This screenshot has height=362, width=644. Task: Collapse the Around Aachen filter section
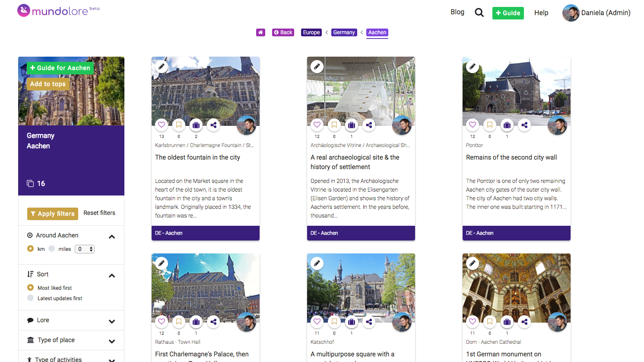pos(112,237)
